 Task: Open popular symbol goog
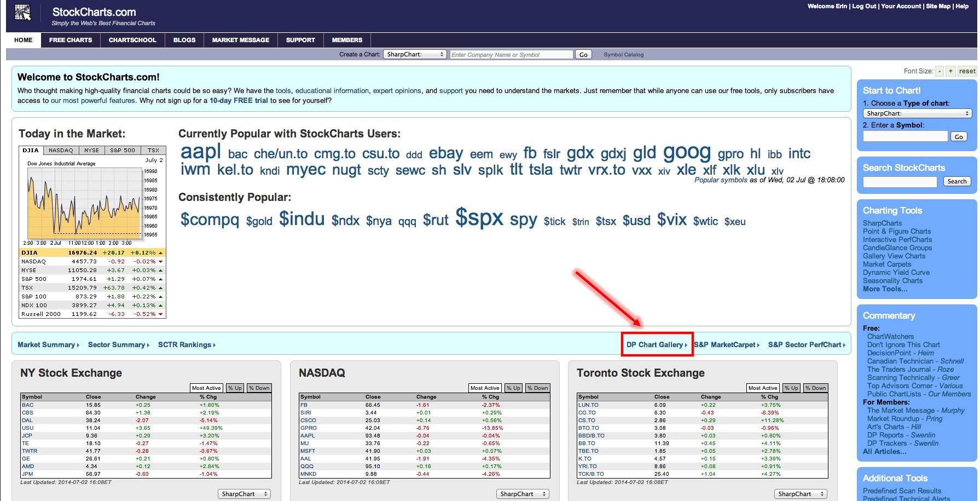click(687, 152)
